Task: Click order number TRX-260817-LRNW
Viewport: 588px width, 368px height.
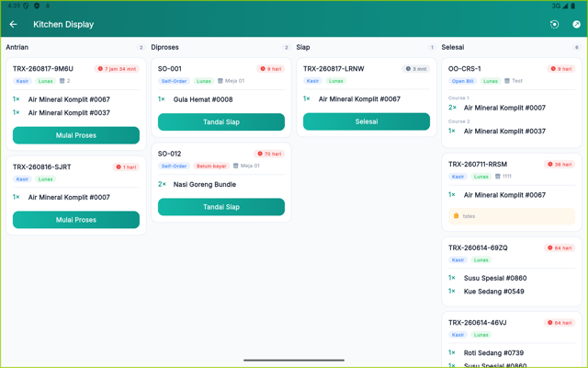Action: pyautogui.click(x=334, y=69)
